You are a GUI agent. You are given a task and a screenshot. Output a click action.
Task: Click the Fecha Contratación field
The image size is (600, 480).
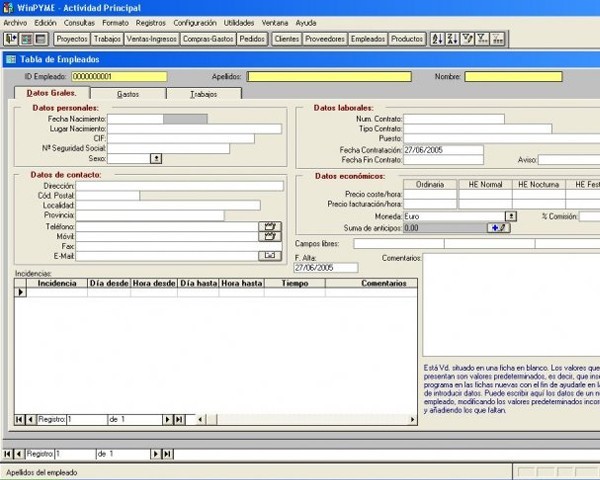pyautogui.click(x=443, y=150)
